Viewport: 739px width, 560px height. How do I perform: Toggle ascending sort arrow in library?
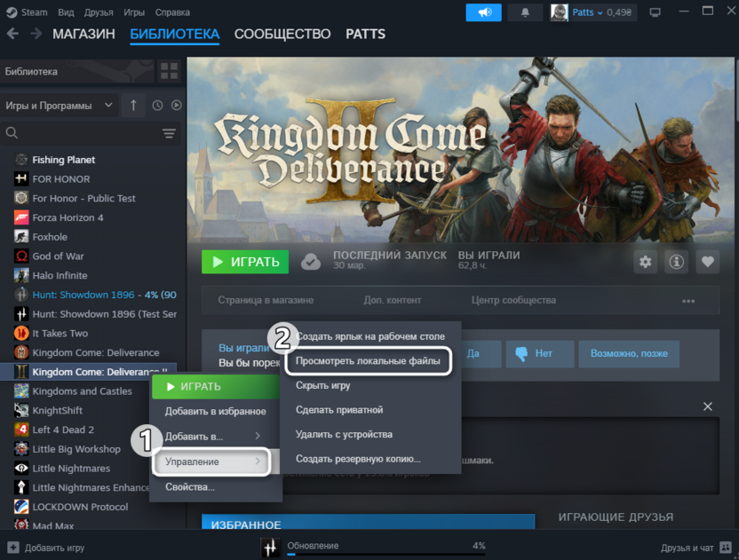(x=133, y=105)
